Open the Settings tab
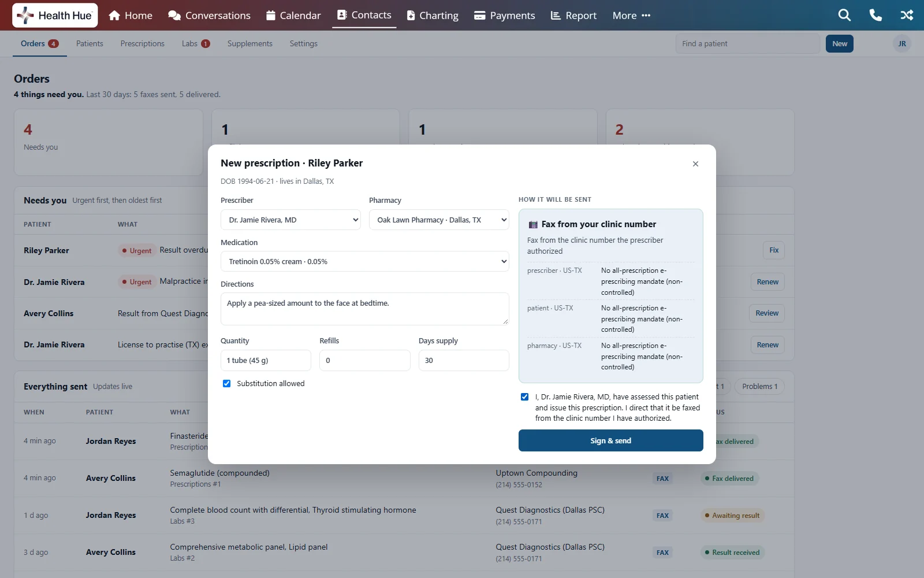This screenshot has width=924, height=578. 304,44
